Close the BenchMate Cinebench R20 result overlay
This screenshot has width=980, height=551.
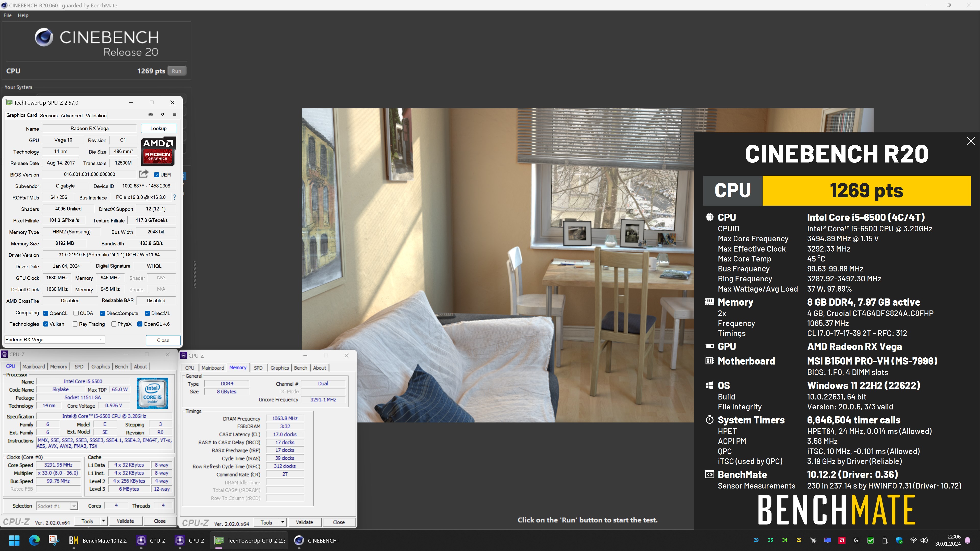click(971, 141)
